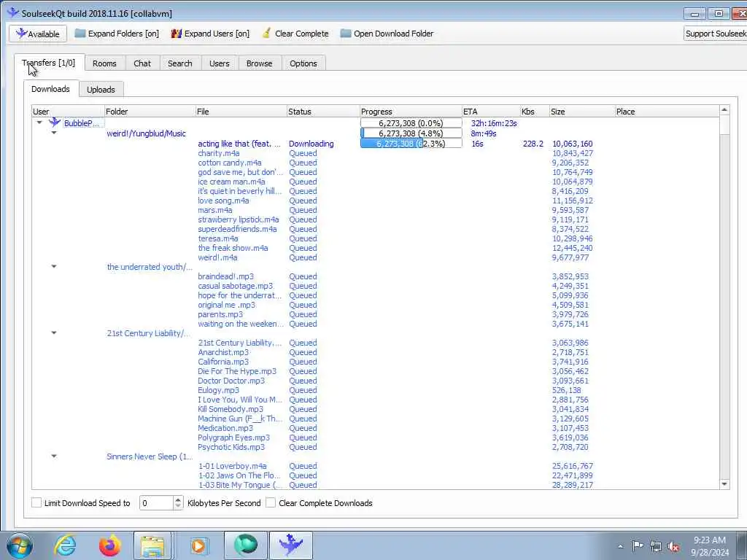The height and width of the screenshot is (560, 747).
Task: Open File Explorer from the taskbar
Action: point(152,545)
